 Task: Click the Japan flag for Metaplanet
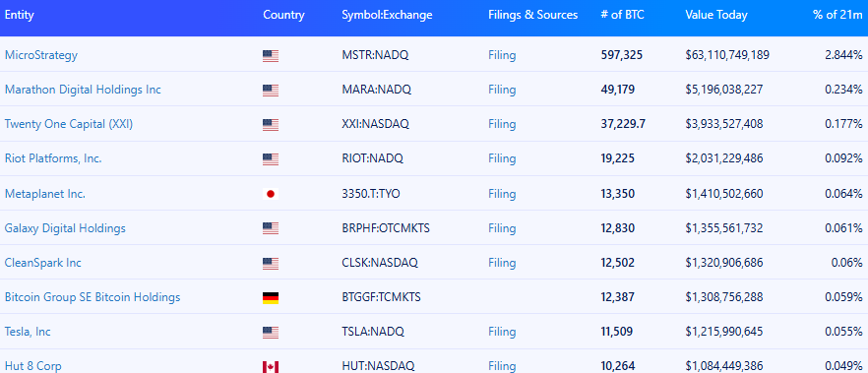click(271, 194)
